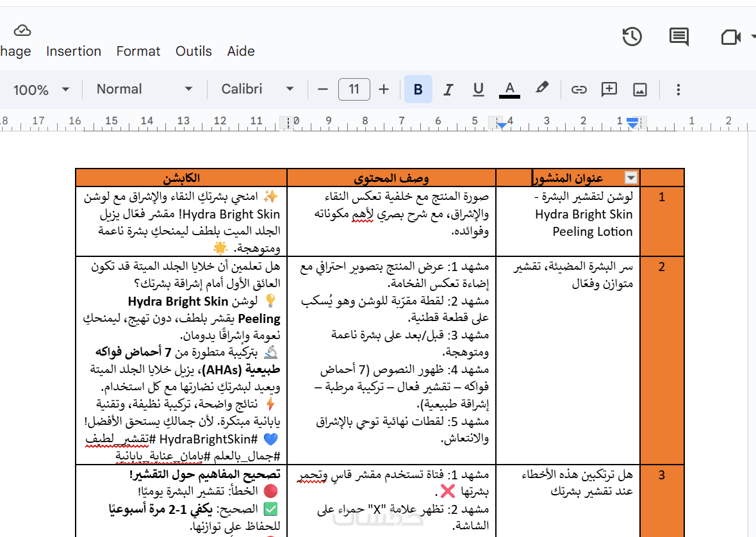Screen dimensions: 756x537
Task: Click the text الخطأ: تقشير البشرة يوميًا
Action: [198, 492]
